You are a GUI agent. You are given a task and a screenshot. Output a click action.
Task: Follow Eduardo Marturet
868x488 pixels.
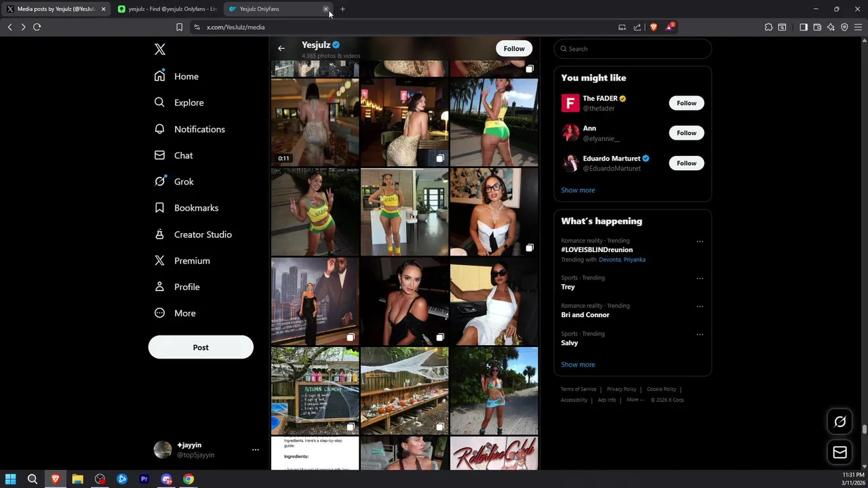686,163
